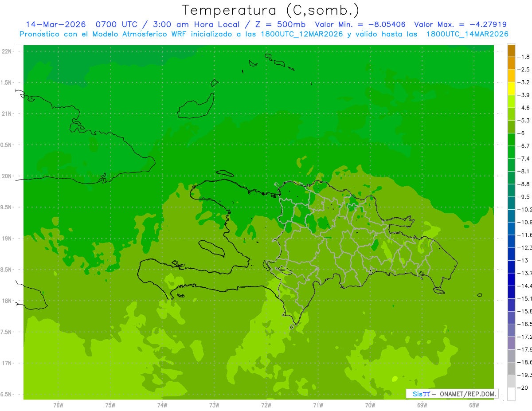Click the '17N' latitude label
The height and width of the screenshot is (411, 532).
[x=7, y=363]
